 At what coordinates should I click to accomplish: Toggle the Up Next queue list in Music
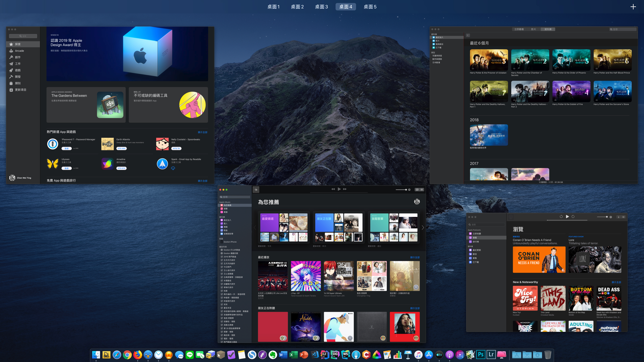pos(422,190)
